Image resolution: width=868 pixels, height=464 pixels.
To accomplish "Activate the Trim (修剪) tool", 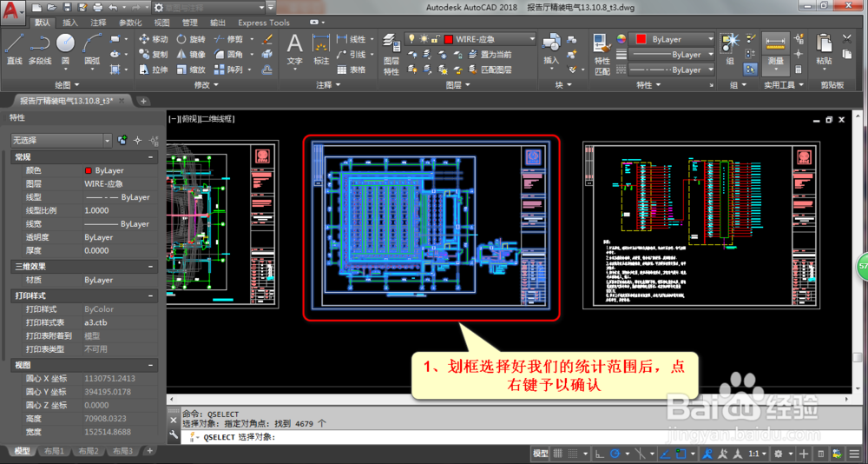I will 228,39.
